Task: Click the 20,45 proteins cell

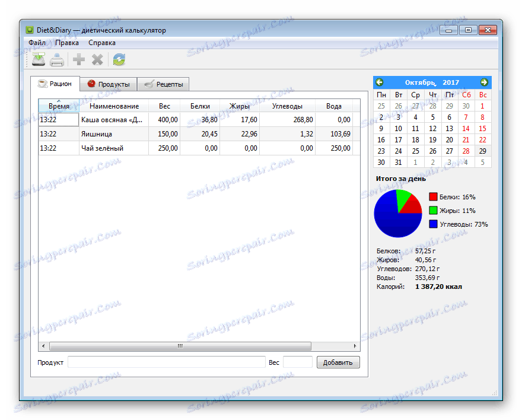Action: [x=200, y=134]
